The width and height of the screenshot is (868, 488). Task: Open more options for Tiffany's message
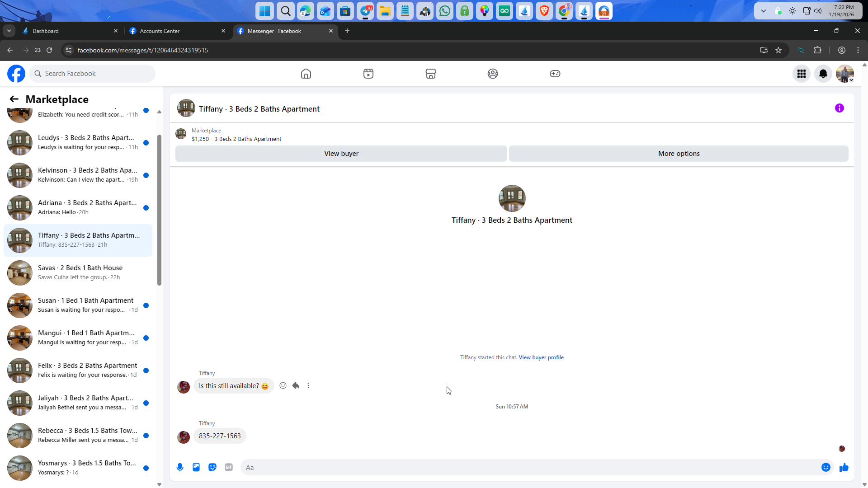pos(308,385)
